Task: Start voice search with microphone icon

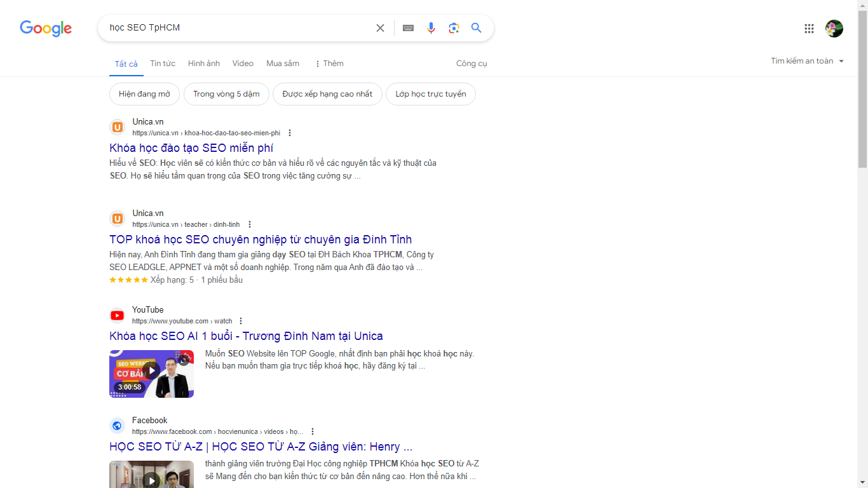Action: [x=431, y=28]
